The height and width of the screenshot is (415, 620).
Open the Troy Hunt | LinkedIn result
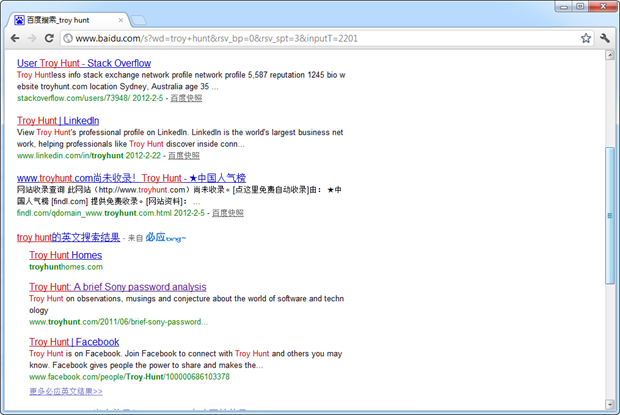tap(58, 121)
